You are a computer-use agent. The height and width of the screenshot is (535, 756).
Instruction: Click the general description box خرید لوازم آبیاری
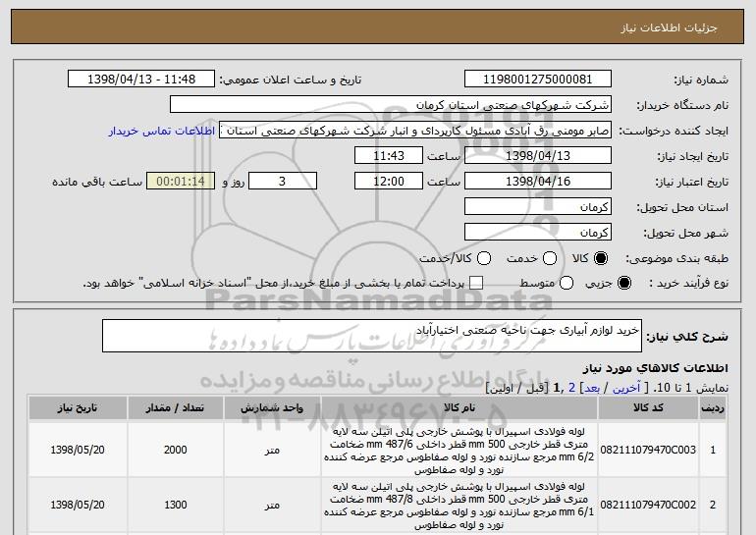pyautogui.click(x=372, y=336)
